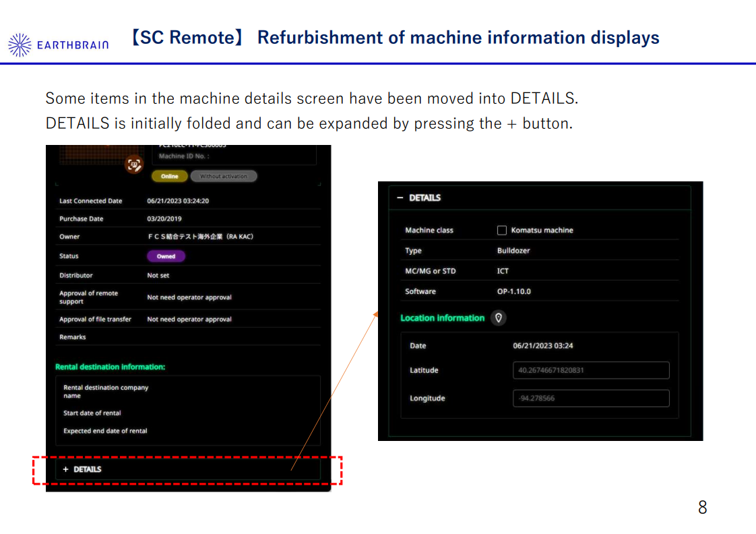
Task: Click the Software value OP-1.10.0
Action: click(514, 292)
